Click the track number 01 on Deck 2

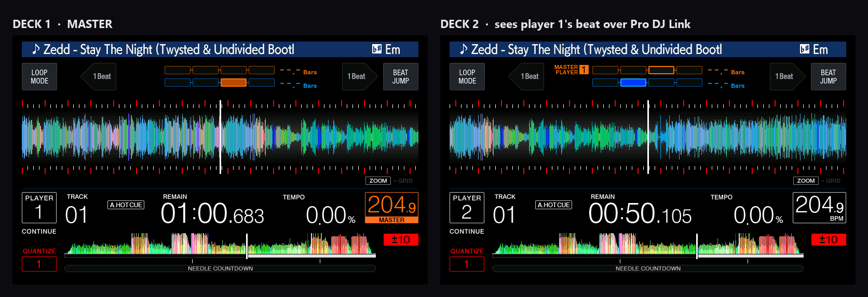click(x=504, y=215)
